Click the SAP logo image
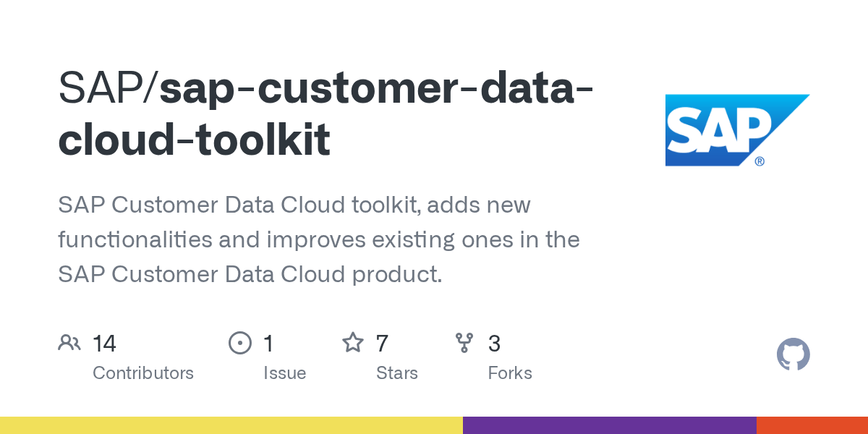 (737, 130)
